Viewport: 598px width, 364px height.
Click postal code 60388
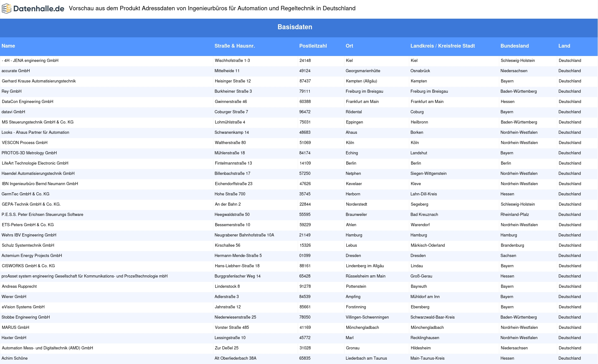click(305, 102)
